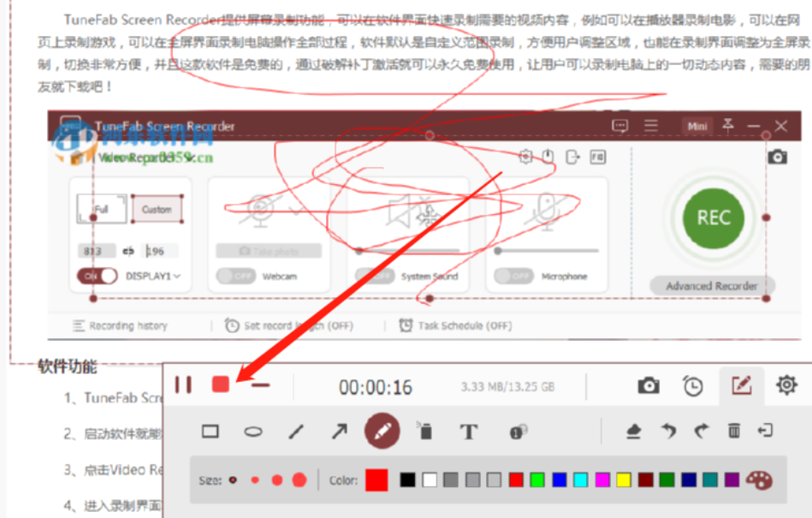Image resolution: width=812 pixels, height=518 pixels.
Task: Enable the Microphone toggle
Action: tap(513, 276)
